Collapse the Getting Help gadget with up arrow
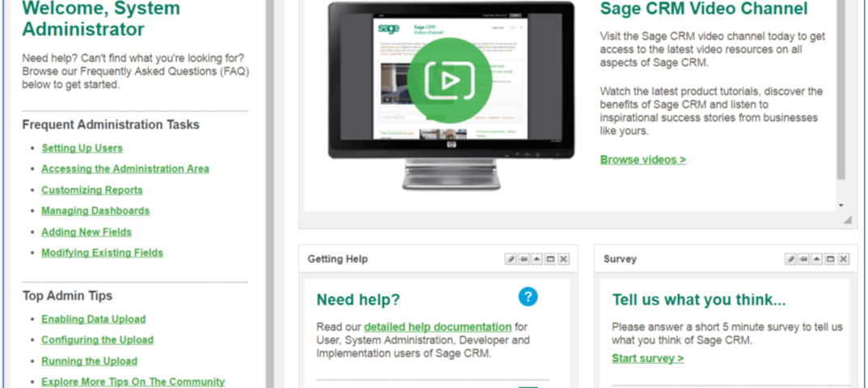868x388 pixels. coord(537,259)
